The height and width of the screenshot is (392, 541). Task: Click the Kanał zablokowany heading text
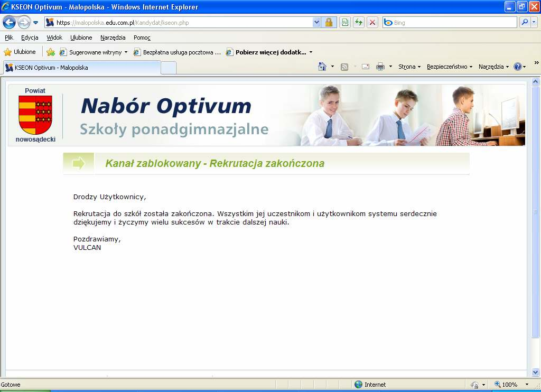click(215, 163)
